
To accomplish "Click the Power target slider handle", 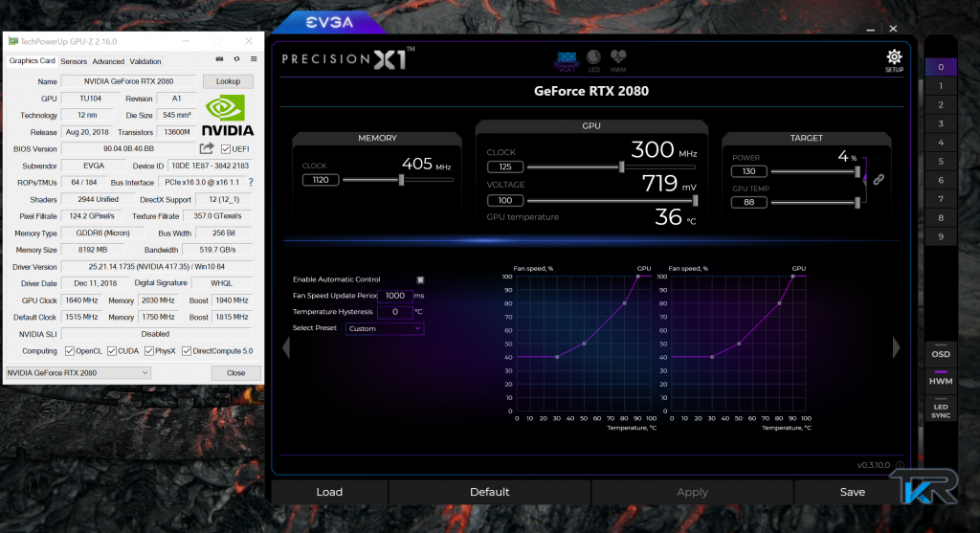I will point(857,171).
